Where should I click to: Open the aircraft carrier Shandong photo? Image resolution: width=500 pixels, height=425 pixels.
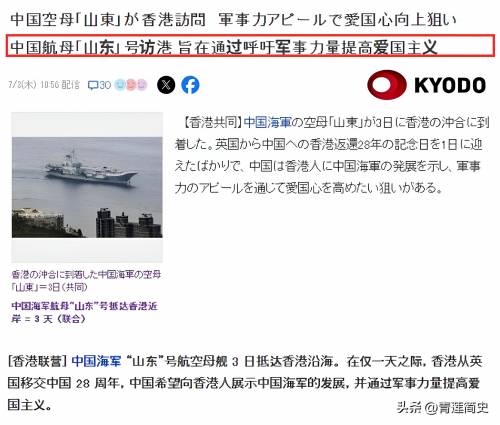click(87, 187)
